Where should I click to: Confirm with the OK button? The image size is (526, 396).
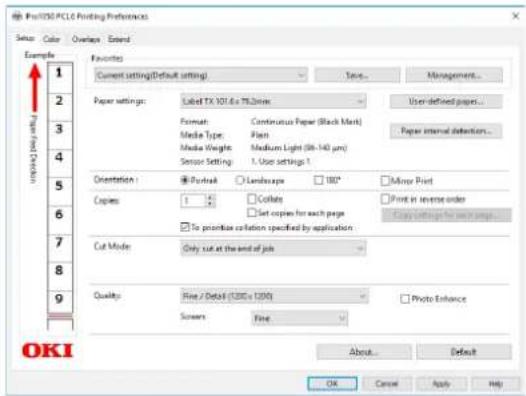pos(332,384)
